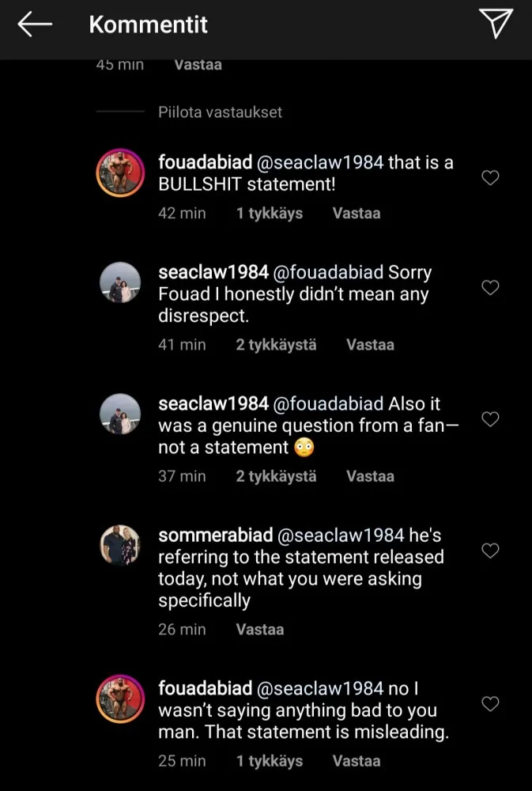Like the "didn't mean any disrespect" comment
The height and width of the screenshot is (791, 532).
(490, 288)
